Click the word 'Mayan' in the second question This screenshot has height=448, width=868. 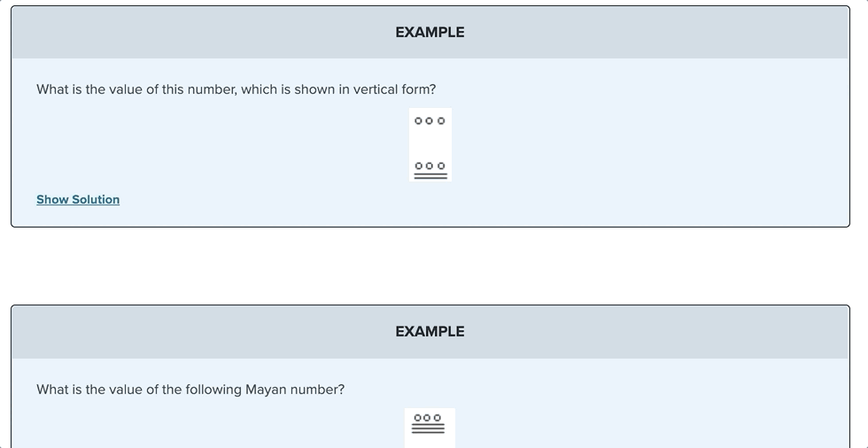[266, 390]
